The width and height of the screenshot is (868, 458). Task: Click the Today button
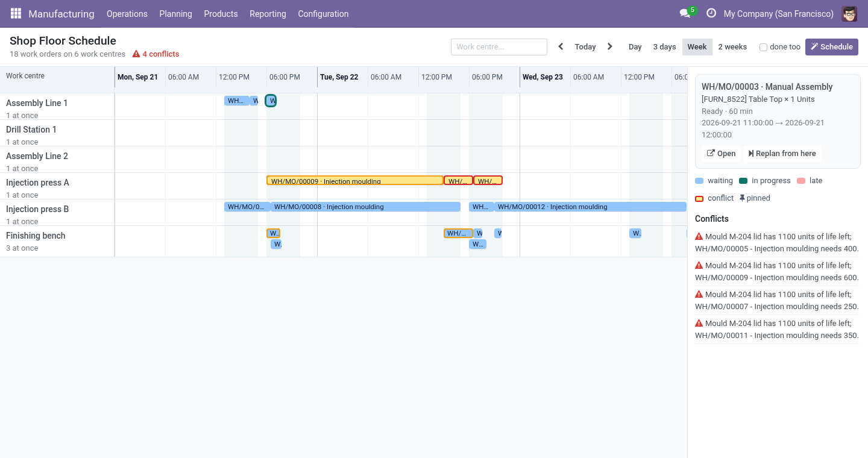585,47
